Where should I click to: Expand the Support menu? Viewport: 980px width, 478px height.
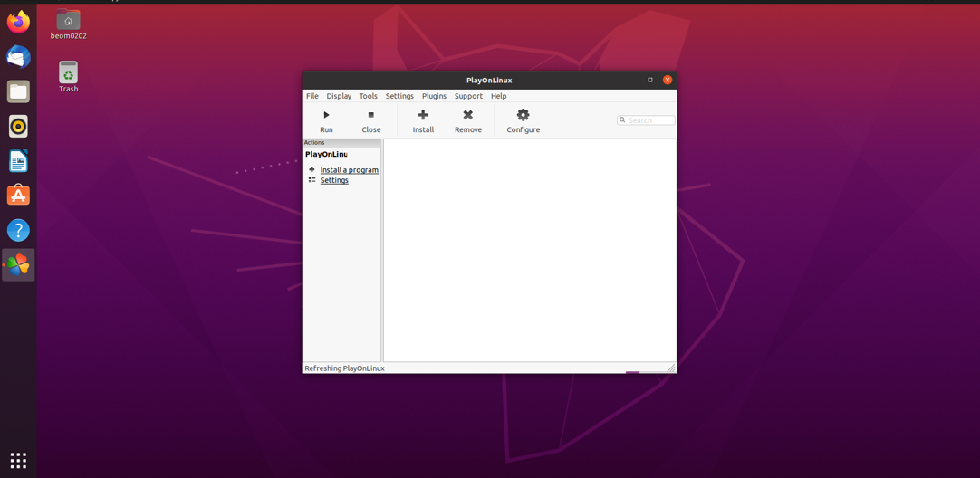point(468,96)
